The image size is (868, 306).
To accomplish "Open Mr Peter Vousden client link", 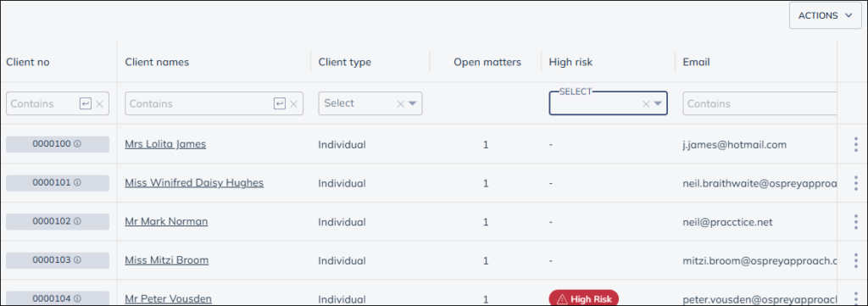I will (169, 299).
